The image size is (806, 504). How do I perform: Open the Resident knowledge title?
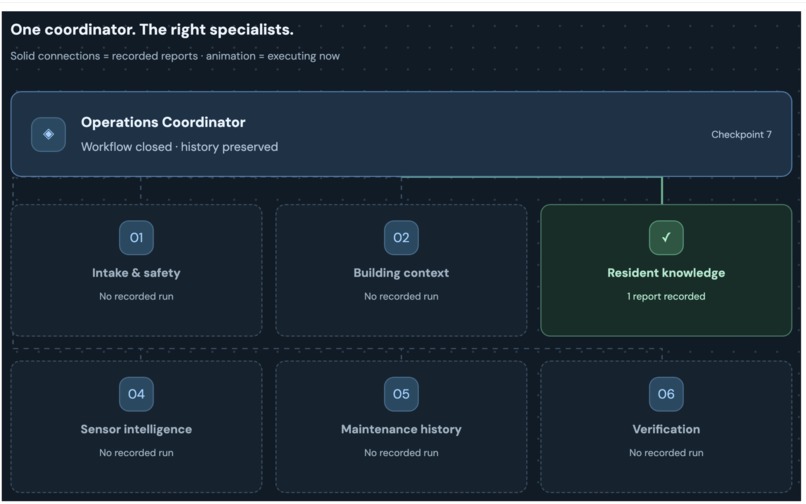pos(666,273)
